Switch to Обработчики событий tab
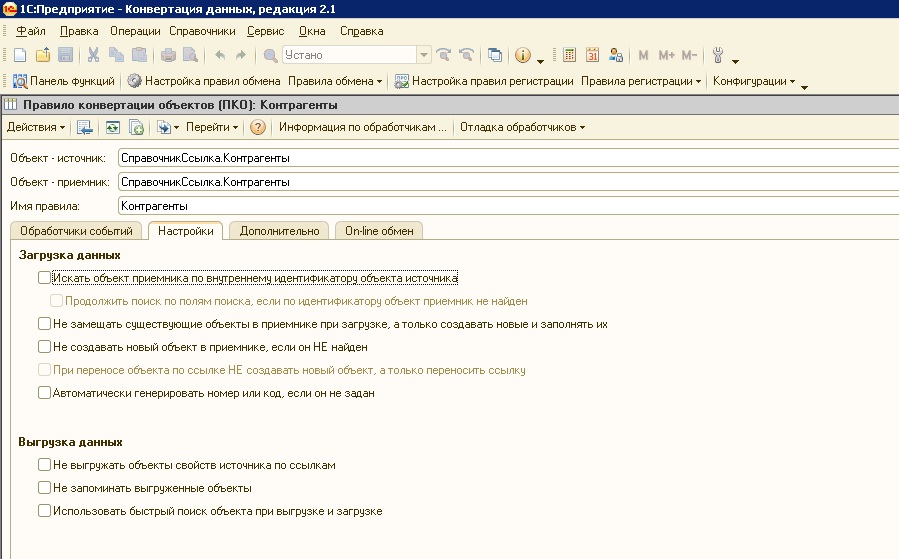The height and width of the screenshot is (559, 899). (76, 231)
